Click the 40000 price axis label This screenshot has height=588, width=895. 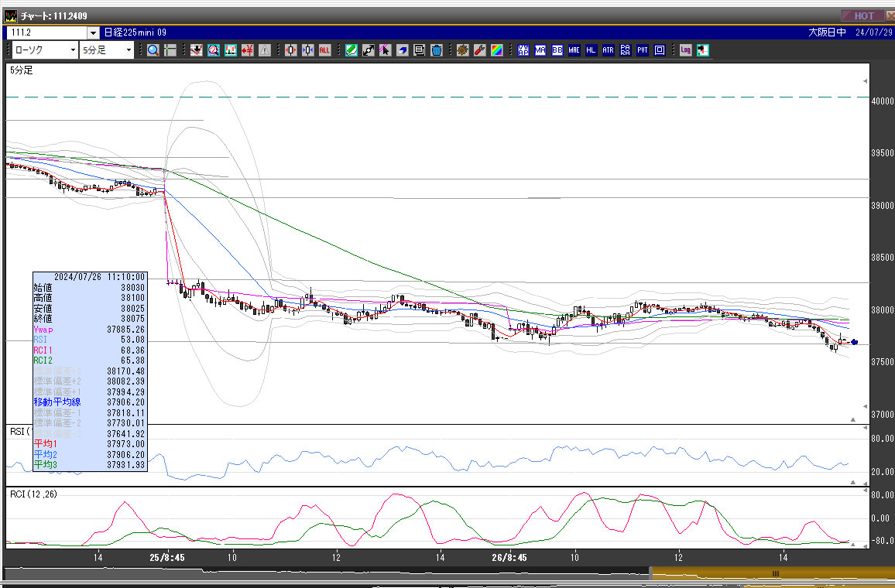(883, 101)
